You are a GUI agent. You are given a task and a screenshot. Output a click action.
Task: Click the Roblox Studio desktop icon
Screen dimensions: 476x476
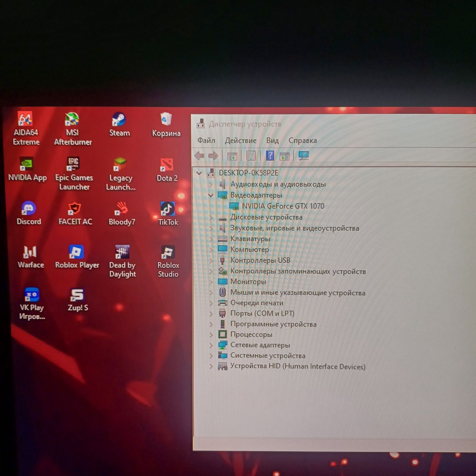click(x=168, y=261)
